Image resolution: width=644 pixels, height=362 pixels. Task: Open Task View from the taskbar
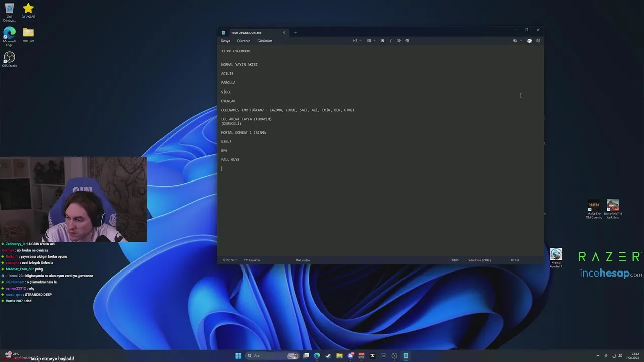(x=306, y=356)
